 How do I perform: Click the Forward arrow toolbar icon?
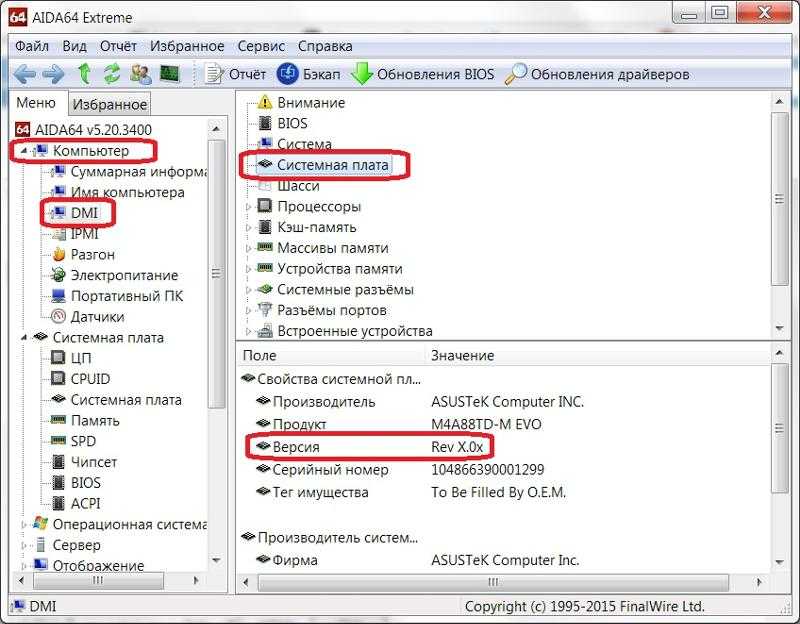tap(54, 74)
